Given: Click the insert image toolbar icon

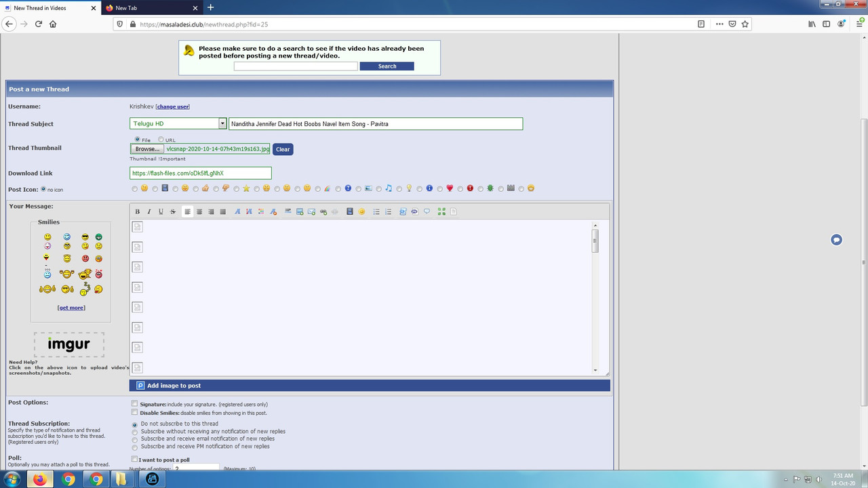Looking at the screenshot, I should click(x=300, y=211).
